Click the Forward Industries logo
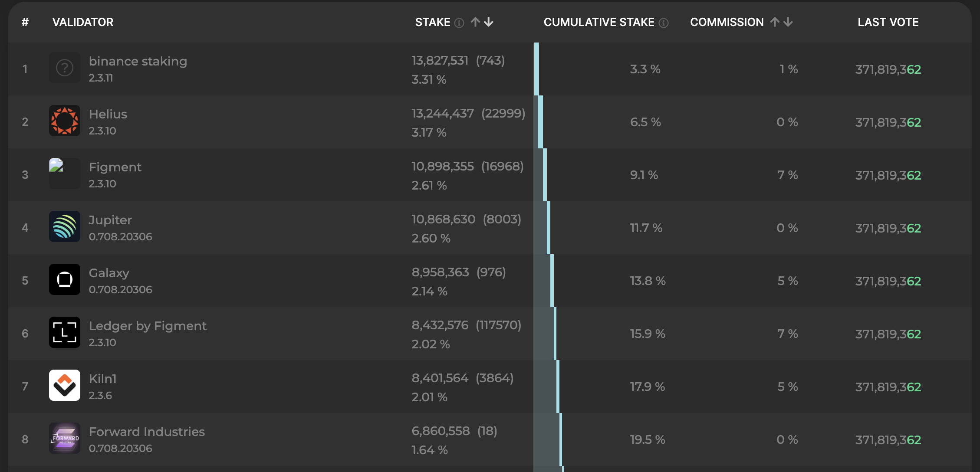Viewport: 980px width, 472px height. tap(64, 438)
